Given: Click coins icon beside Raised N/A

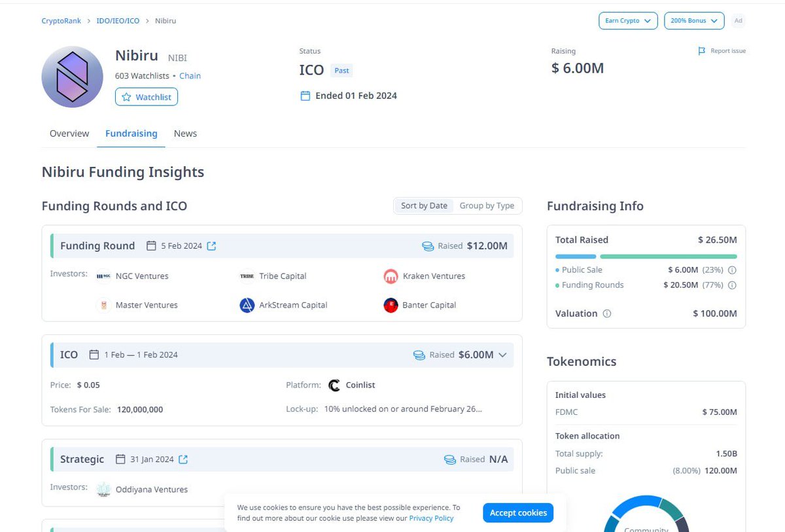Looking at the screenshot, I should 450,459.
